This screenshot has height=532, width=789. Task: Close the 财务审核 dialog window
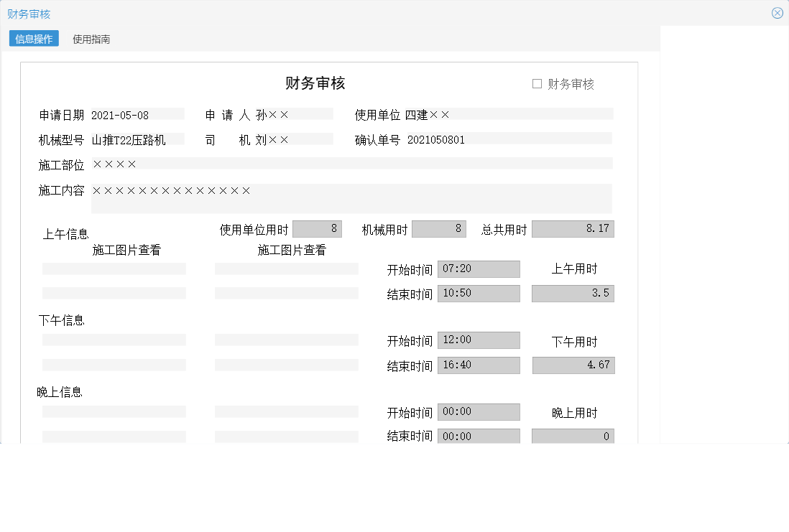click(x=777, y=12)
